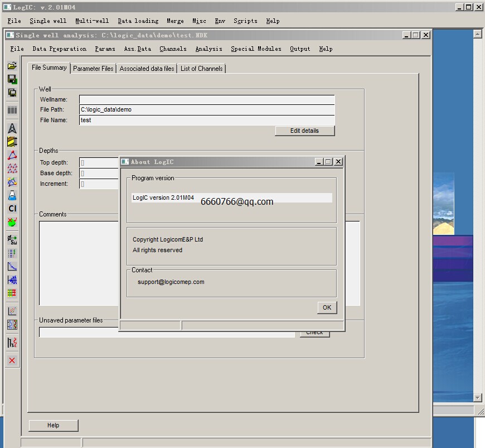485x448 pixels.
Task: Click the log tracks display icon
Action: [x=12, y=325]
